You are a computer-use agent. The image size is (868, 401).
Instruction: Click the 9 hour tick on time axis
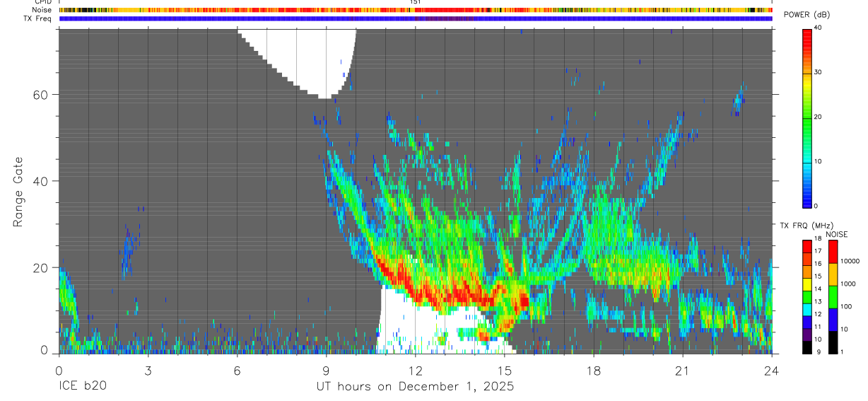[326, 370]
